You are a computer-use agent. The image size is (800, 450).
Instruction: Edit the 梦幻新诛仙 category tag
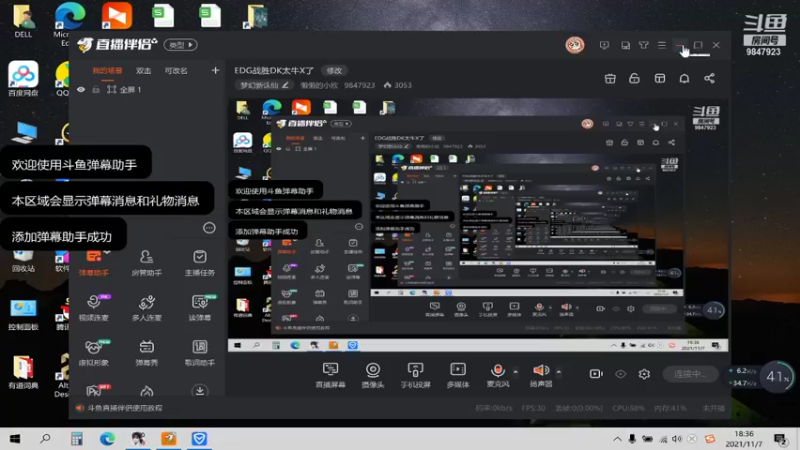coord(264,85)
